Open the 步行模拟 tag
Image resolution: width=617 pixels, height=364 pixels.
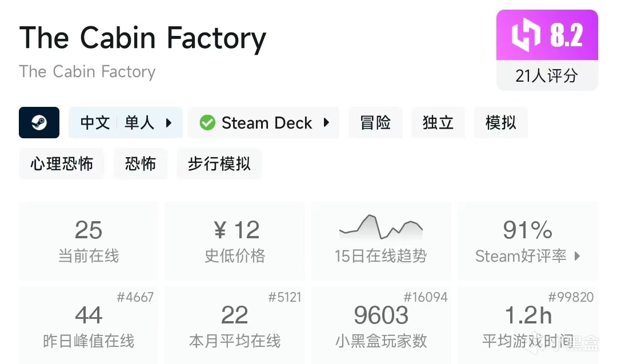tap(219, 164)
